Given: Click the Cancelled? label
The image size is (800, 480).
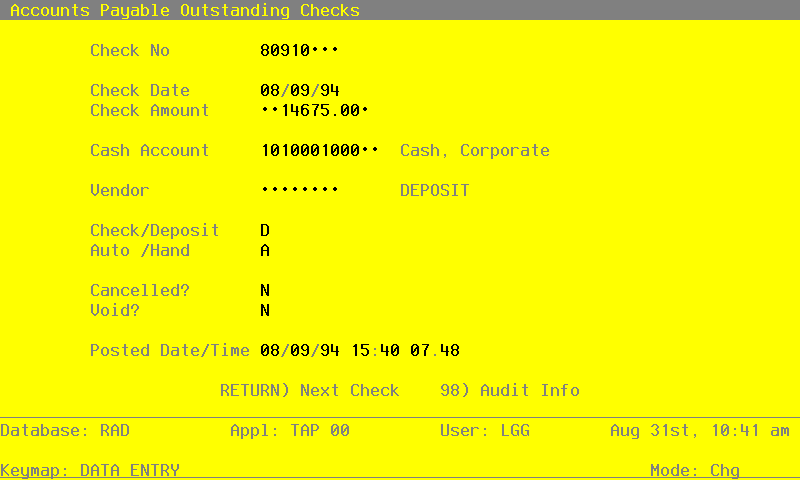Looking at the screenshot, I should 140,290.
